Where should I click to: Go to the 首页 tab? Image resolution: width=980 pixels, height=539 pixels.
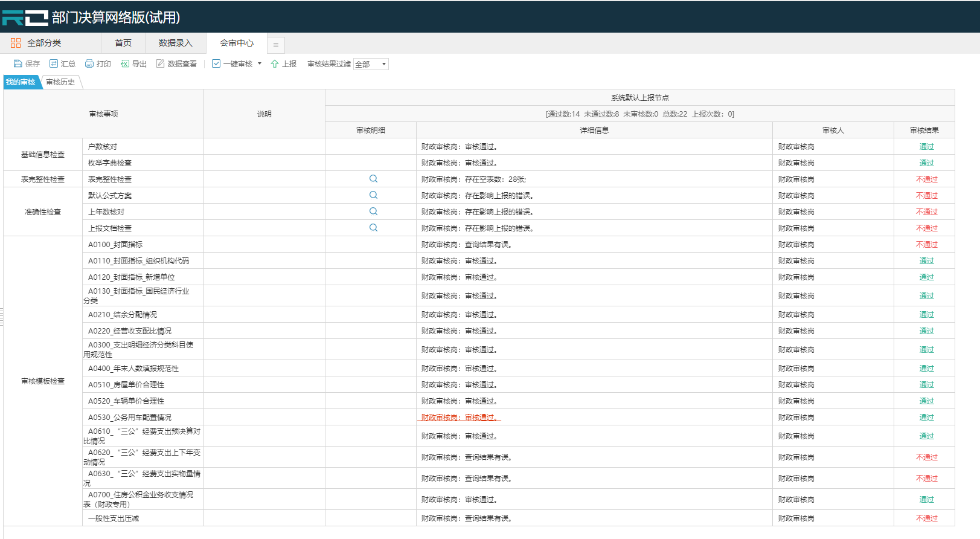coord(123,43)
